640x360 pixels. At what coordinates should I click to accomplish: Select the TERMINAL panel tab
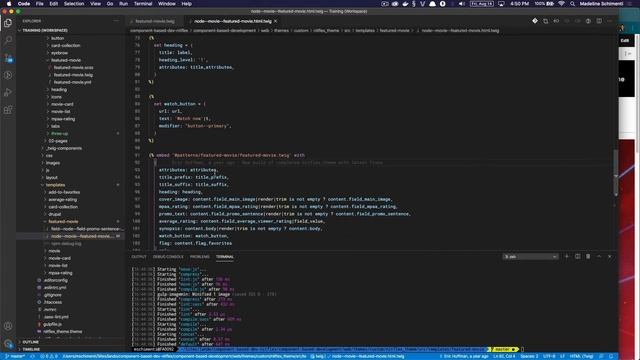pos(225,257)
